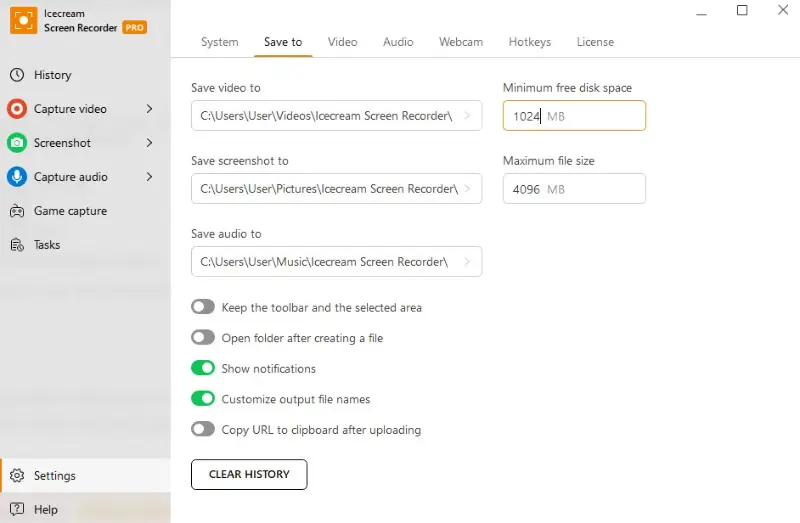Go to the Audio tab
800x523 pixels.
tap(398, 42)
